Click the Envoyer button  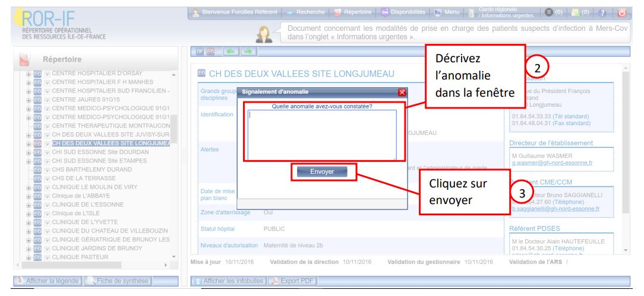[322, 171]
